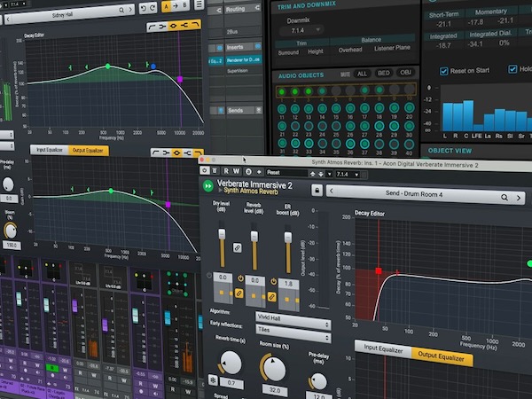532x399 pixels.
Task: Copy A to B with arrow button
Action: 176,6
